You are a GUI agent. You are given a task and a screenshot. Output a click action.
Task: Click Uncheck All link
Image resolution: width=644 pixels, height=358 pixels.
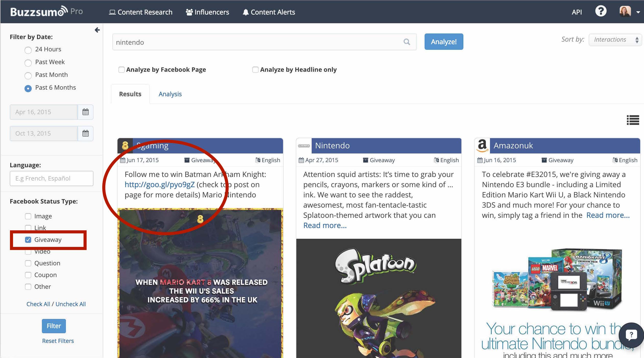(x=71, y=304)
